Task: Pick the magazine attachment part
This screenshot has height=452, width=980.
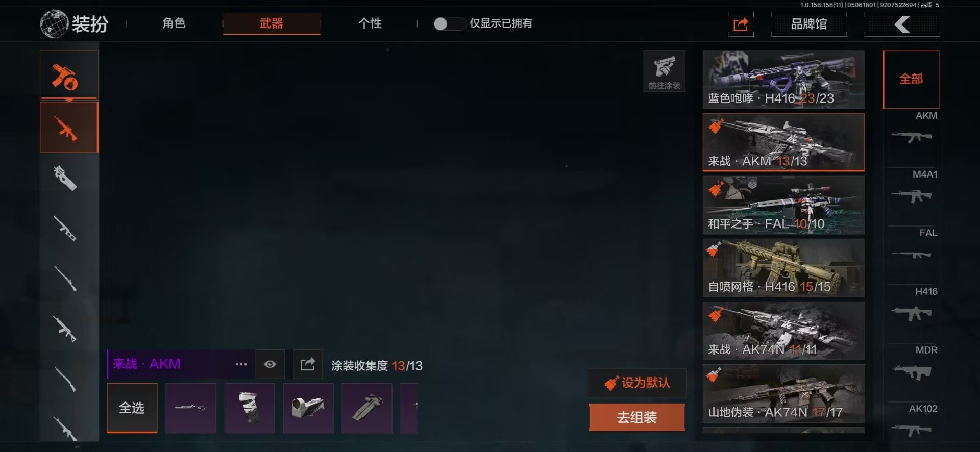Action: (250, 408)
